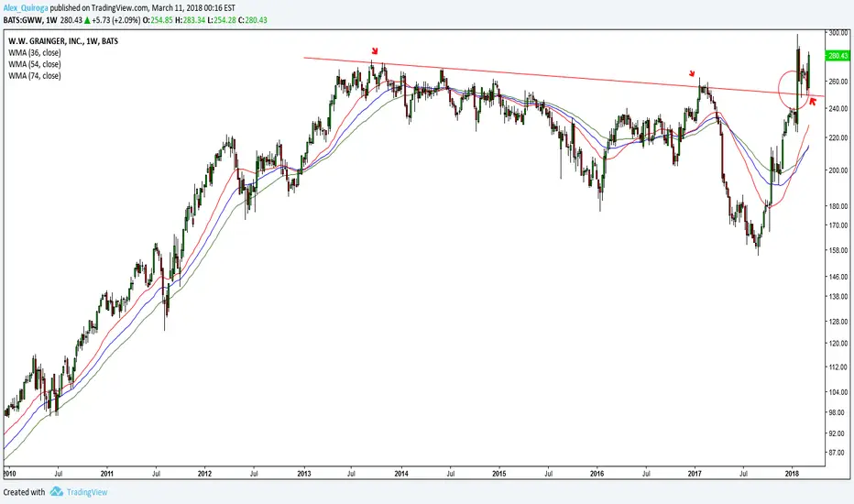Screen dimensions: 854x504
Task: Open the Alex_Quiroga author link
Action: click(x=26, y=8)
